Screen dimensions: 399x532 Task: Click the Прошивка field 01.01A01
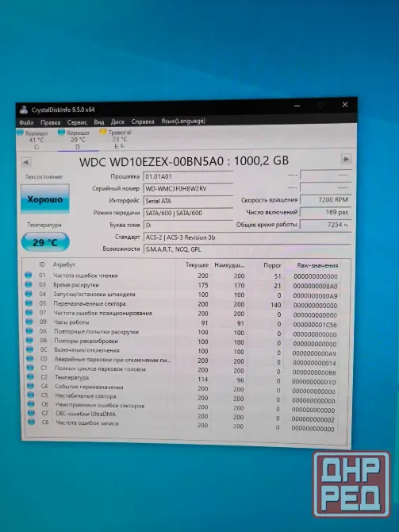(188, 176)
